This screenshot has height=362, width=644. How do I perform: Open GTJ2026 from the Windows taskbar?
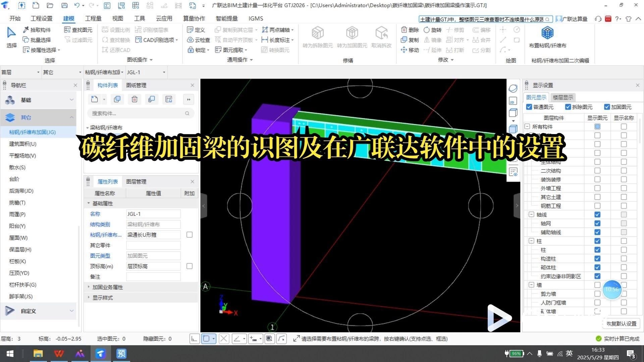pos(101,354)
